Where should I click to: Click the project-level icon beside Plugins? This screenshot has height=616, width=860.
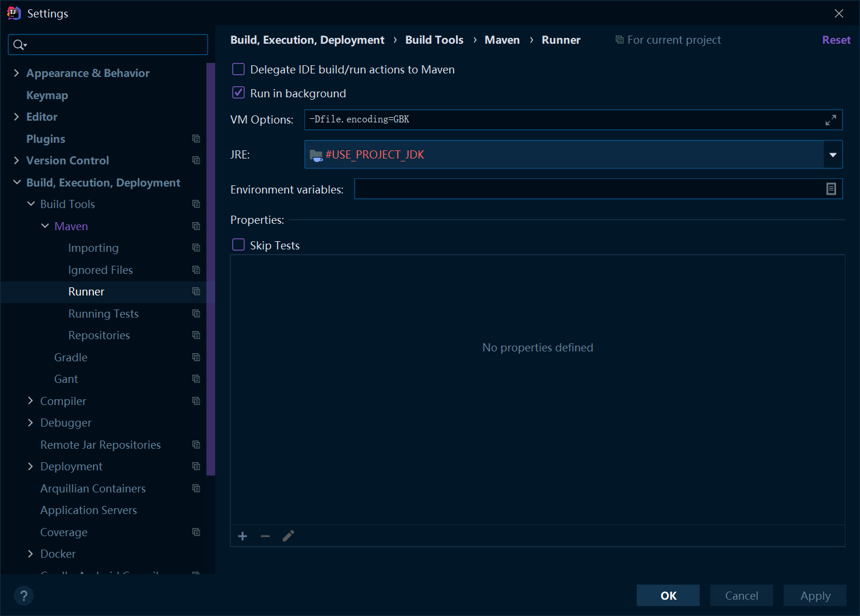pos(196,139)
